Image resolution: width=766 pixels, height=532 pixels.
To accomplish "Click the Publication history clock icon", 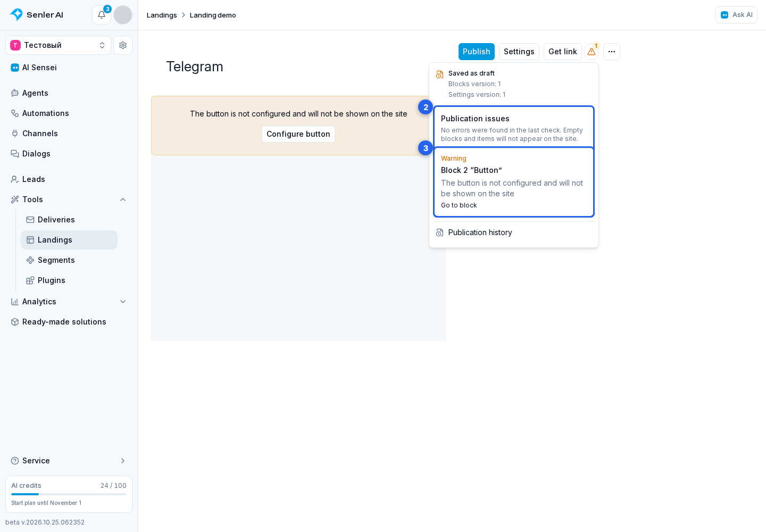I will [x=439, y=232].
